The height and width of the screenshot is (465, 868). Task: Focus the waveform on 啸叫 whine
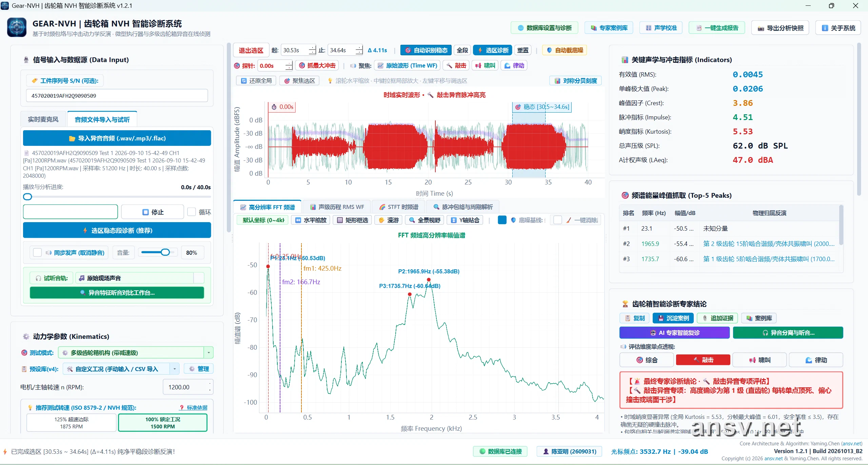[485, 65]
